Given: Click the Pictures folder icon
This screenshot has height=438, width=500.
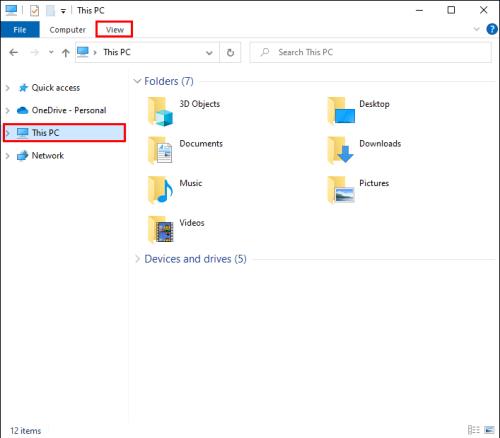Looking at the screenshot, I should click(x=341, y=190).
